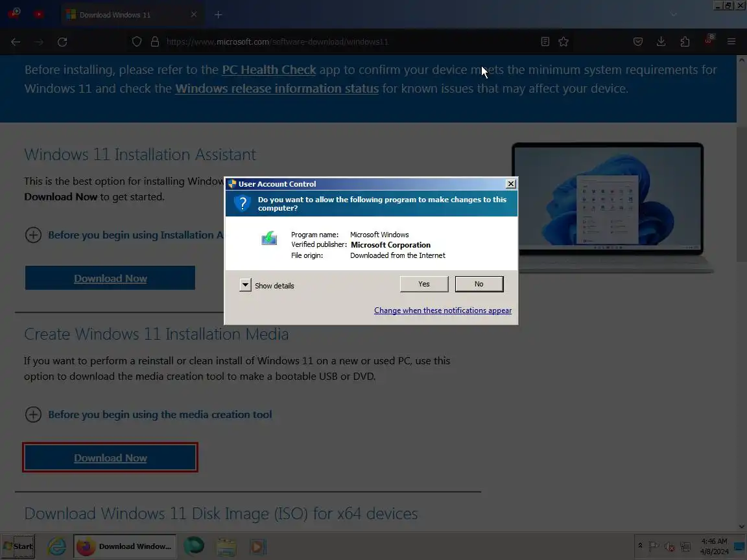Close the Download Windows 11 tab
747x560 pixels.
pos(194,15)
